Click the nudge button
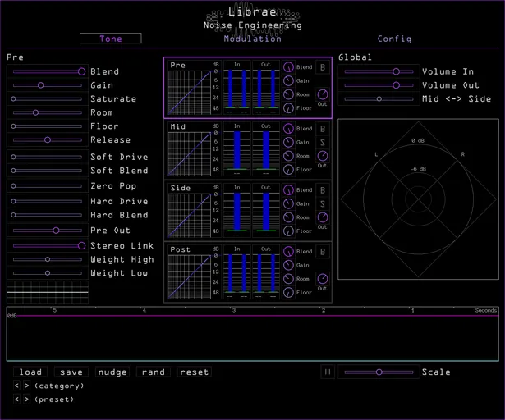This screenshot has height=420, width=505. (x=112, y=372)
